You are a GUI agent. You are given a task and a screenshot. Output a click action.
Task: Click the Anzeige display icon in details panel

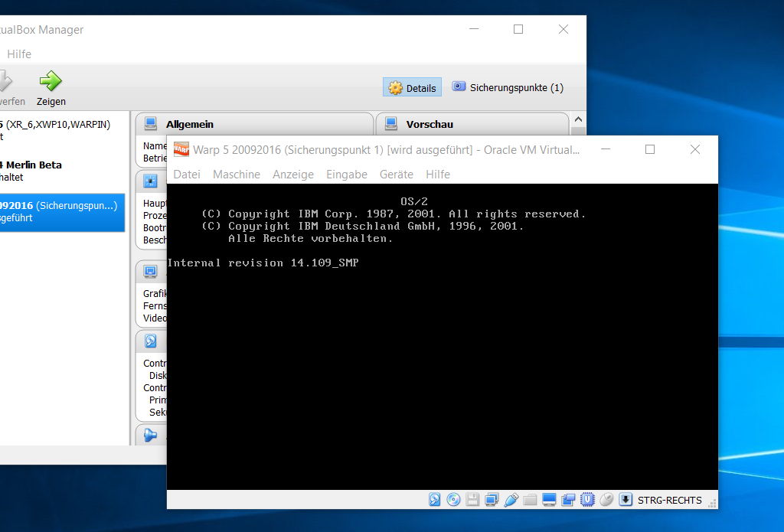coord(151,271)
